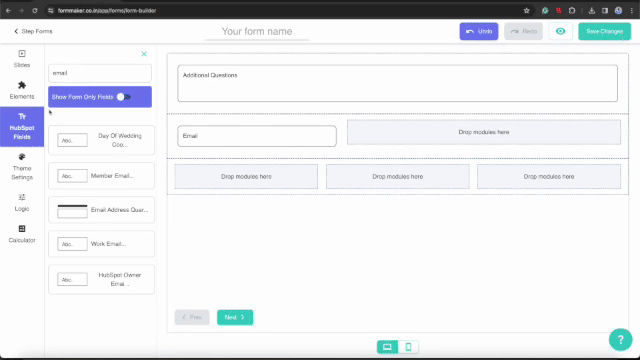Click browser back arrow
Screen dimensions: 640x360
point(8,11)
